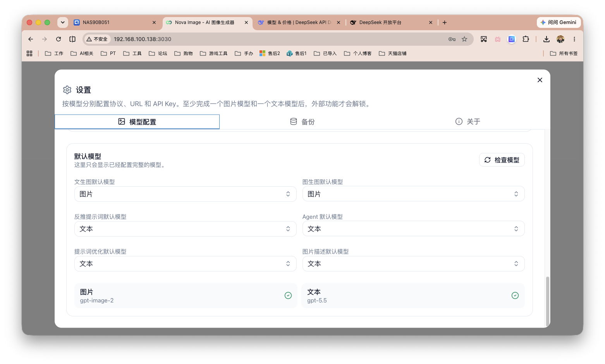Close the Nova Image tab
605x364 pixels.
(x=246, y=22)
